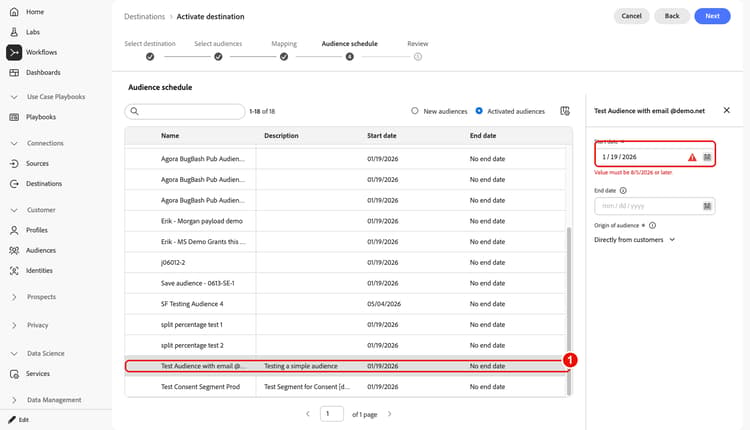Select the split percentage test 2 row
Screen dimensions: 750x430
tap(345, 345)
